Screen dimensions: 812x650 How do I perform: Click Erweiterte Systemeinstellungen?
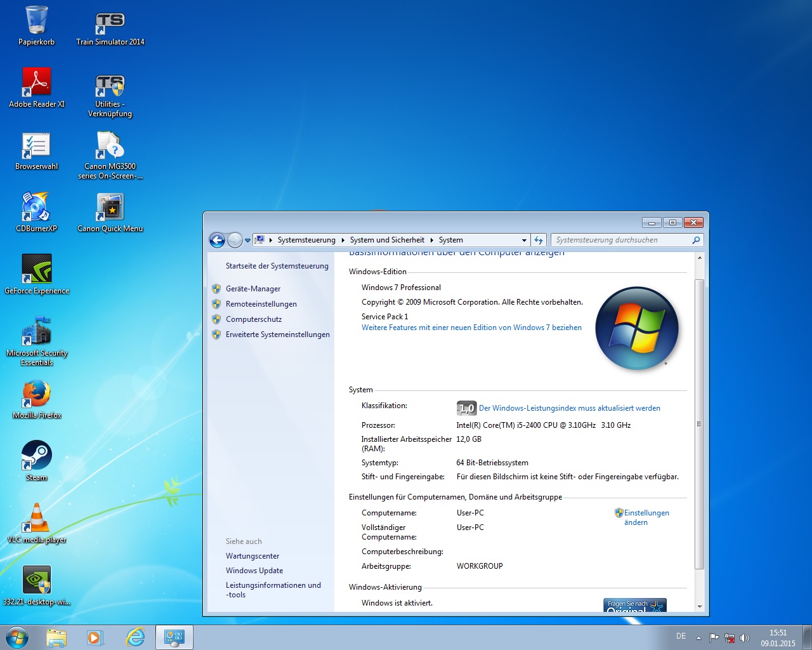[277, 335]
